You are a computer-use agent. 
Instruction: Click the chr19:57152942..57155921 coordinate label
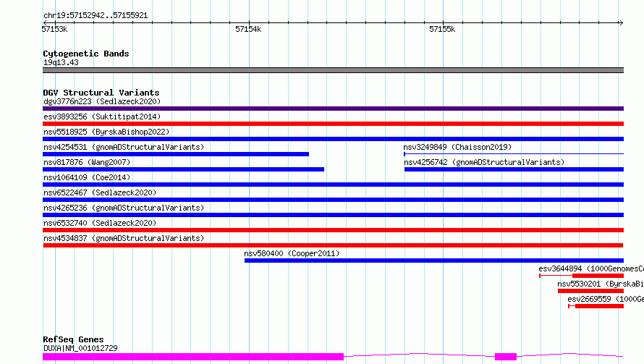[x=96, y=15]
